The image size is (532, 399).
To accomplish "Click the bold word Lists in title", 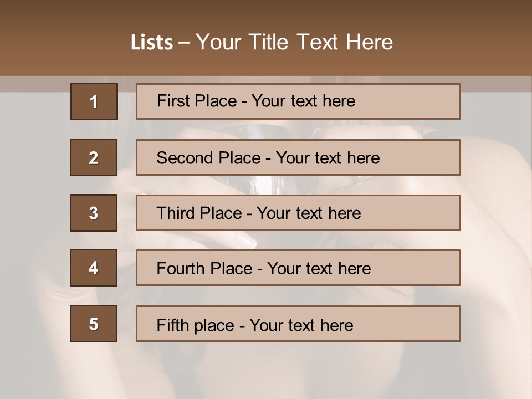I will (x=151, y=42).
